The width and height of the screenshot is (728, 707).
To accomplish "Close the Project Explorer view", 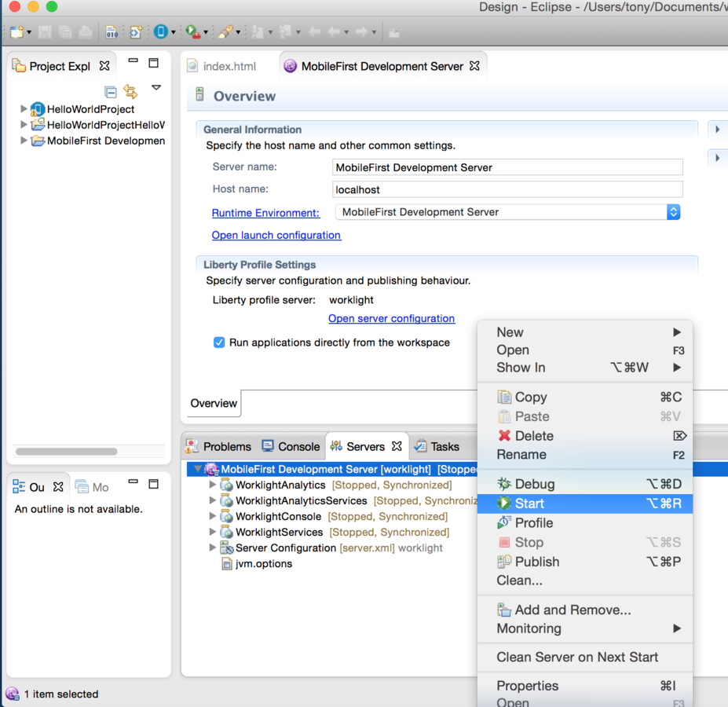I will pos(105,66).
